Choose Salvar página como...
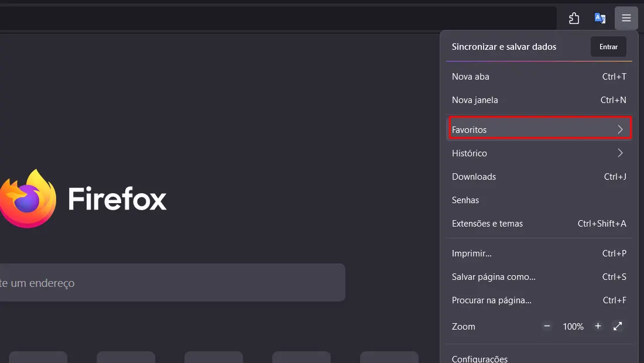This screenshot has width=644, height=363. (539, 277)
